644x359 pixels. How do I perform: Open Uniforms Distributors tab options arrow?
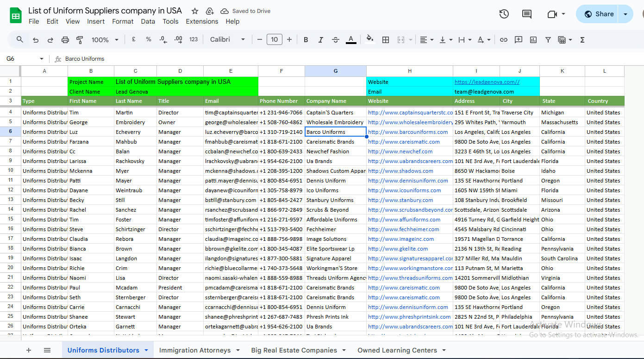click(x=146, y=350)
